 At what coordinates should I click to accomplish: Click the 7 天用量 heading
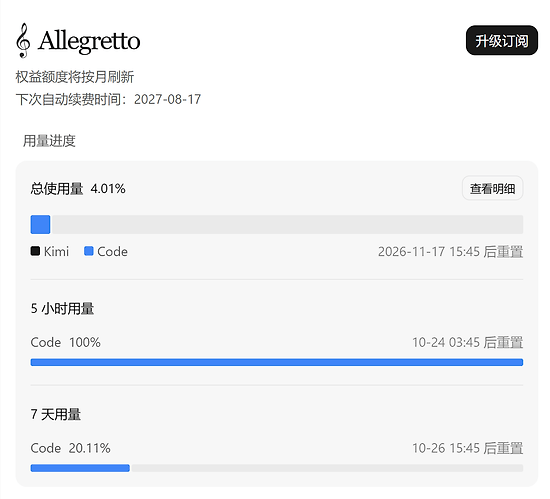(55, 414)
